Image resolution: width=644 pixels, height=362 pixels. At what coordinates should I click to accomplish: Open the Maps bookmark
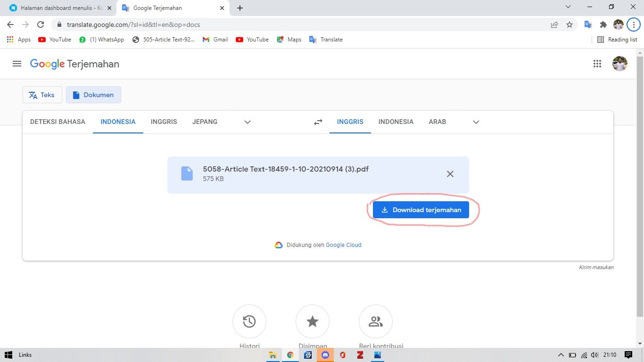click(x=289, y=40)
